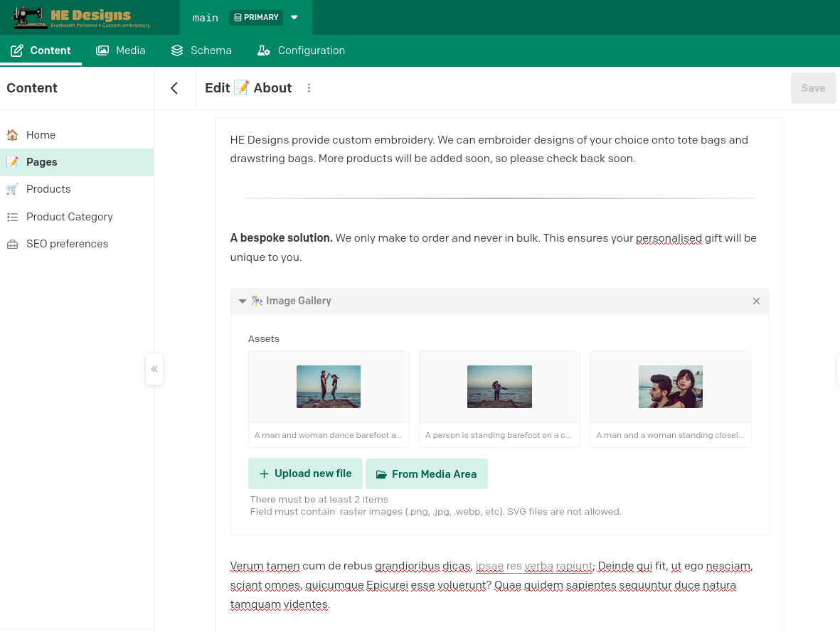Open the three-dot menu beside About title

309,88
